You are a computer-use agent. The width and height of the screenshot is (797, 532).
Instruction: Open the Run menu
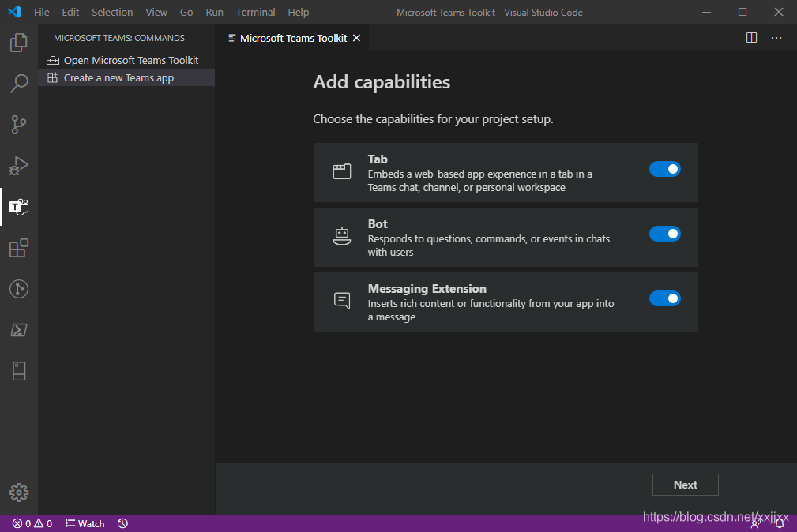214,12
